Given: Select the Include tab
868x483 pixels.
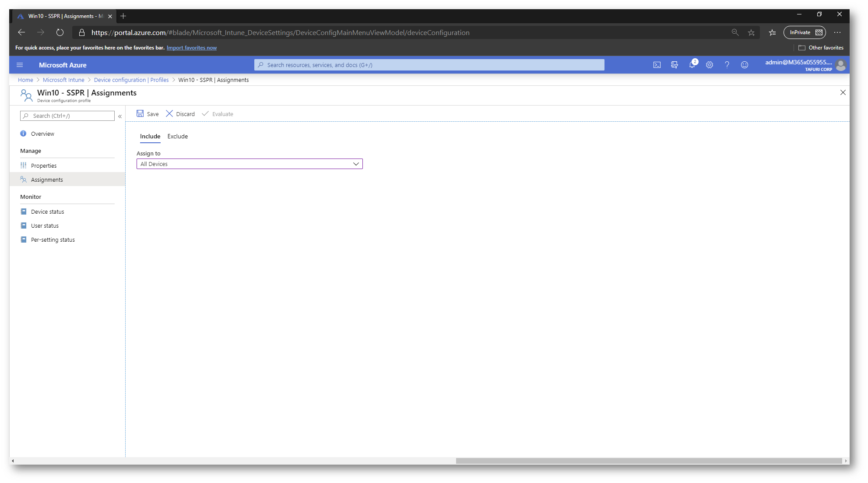Looking at the screenshot, I should coord(150,136).
